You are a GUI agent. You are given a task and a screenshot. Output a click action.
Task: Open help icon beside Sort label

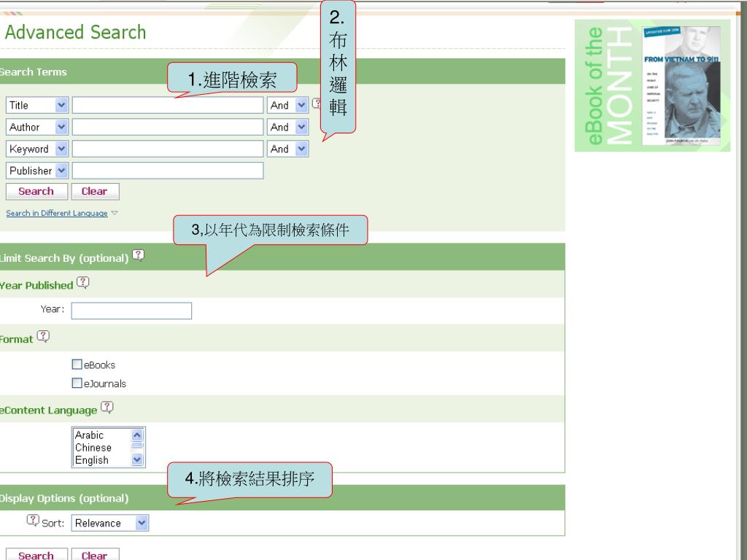33,519
